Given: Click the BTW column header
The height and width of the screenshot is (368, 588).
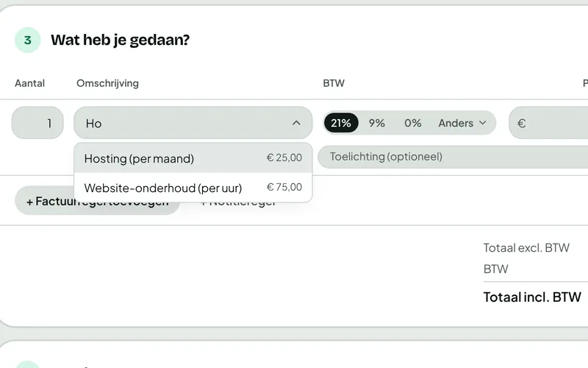Looking at the screenshot, I should tap(334, 83).
